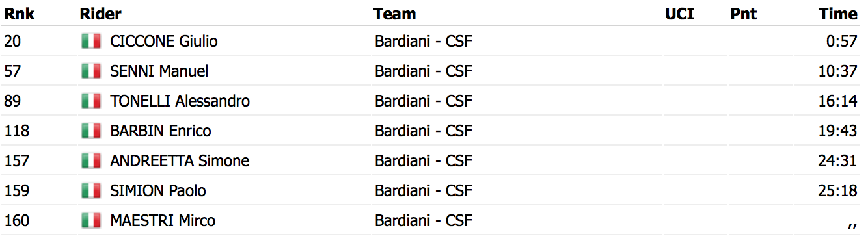Click the flag next to MAESTRI Mirco

[x=91, y=221]
